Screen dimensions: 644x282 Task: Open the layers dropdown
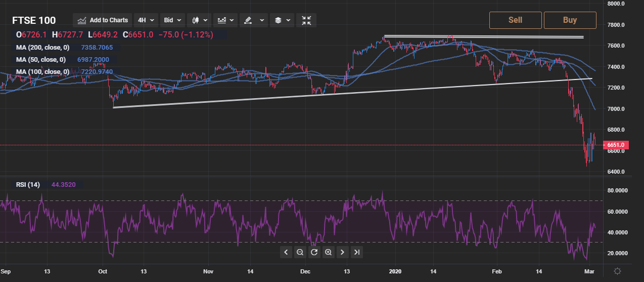tap(282, 20)
